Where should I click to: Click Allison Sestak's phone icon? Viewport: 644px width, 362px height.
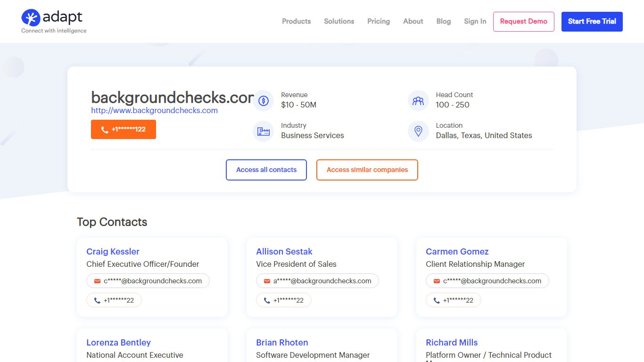267,300
